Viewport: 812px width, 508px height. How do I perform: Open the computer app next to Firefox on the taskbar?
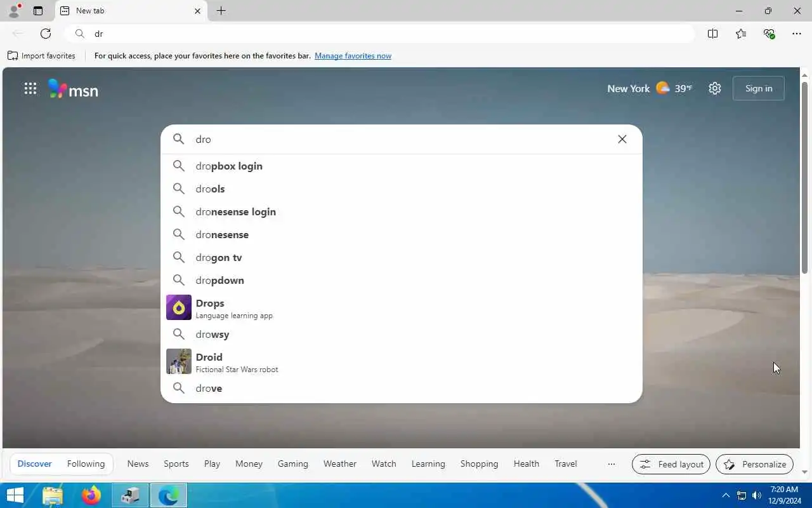click(x=130, y=495)
